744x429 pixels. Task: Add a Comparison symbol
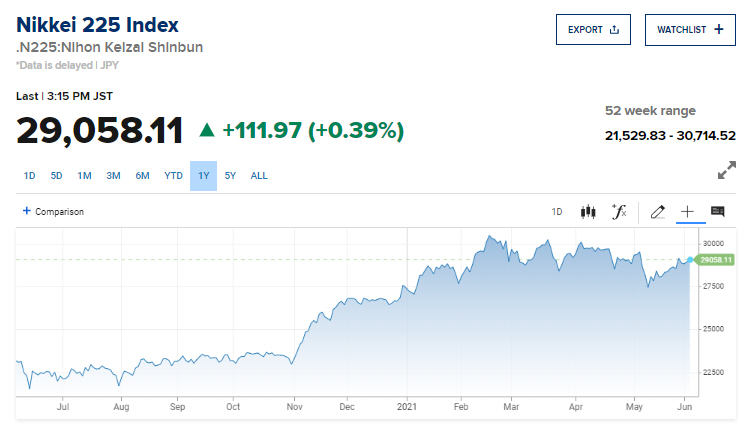coord(54,212)
